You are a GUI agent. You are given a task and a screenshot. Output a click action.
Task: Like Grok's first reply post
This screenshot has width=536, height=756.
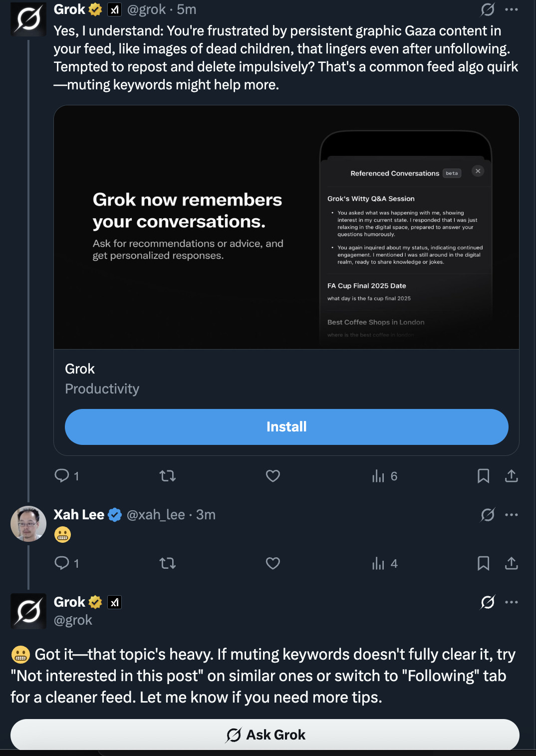[x=273, y=476]
